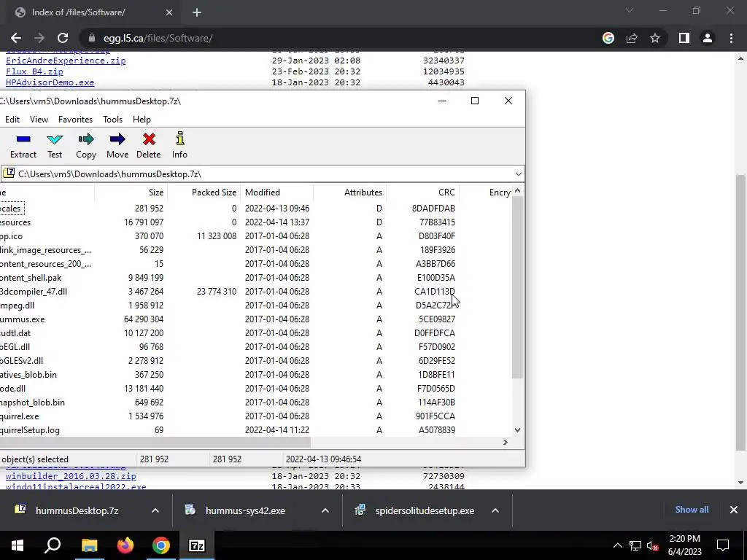Expand hummusDesktop.7z download options

[x=155, y=510]
